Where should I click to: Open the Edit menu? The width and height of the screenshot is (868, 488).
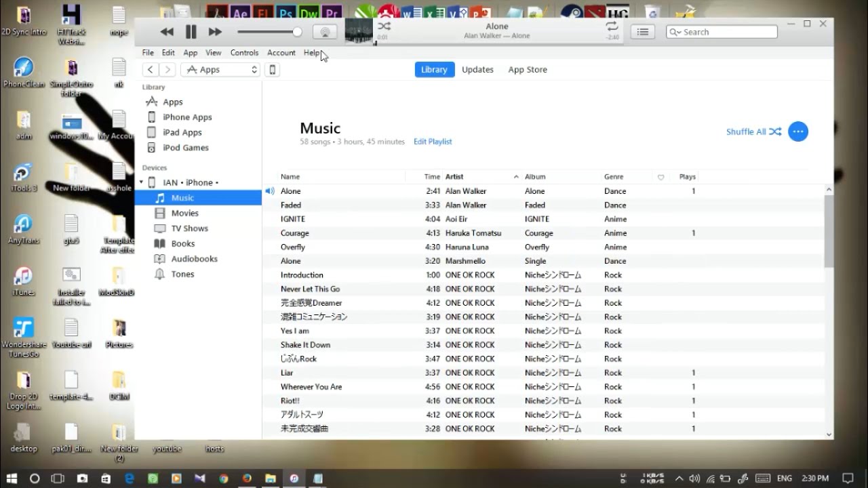pyautogui.click(x=168, y=53)
